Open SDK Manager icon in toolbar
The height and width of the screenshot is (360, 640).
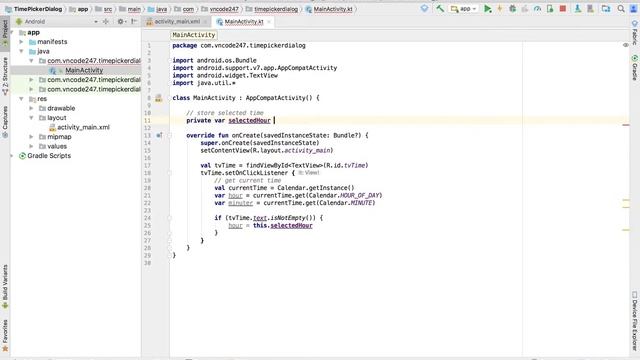pyautogui.click(x=590, y=9)
